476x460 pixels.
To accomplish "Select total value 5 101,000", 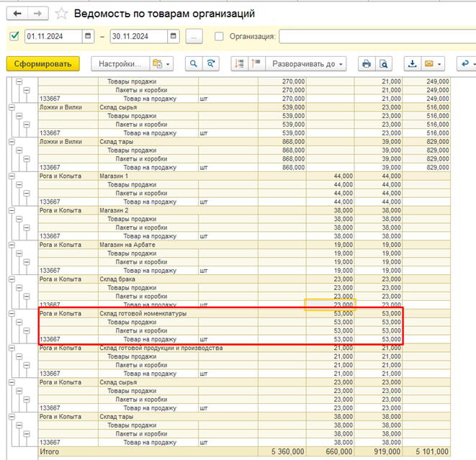I will pos(426,451).
